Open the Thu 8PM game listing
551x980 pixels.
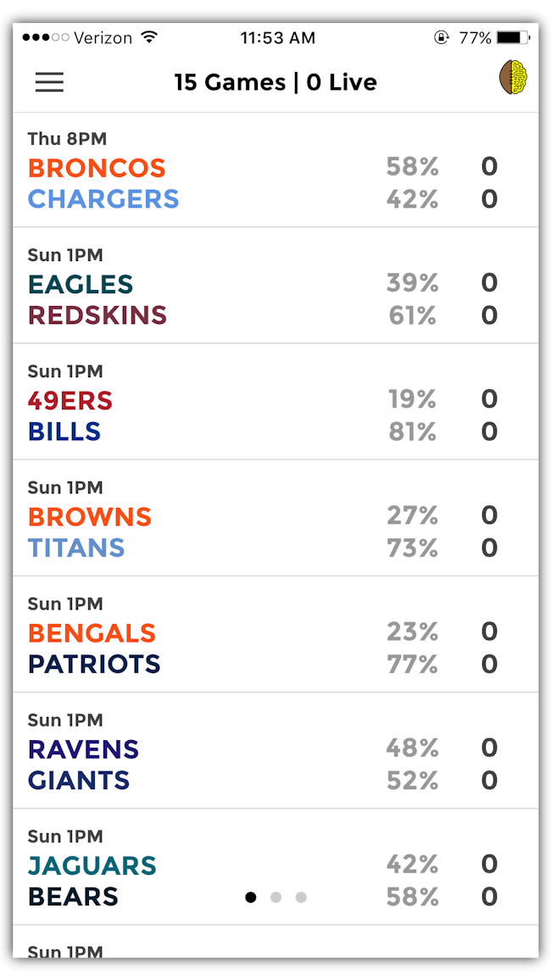(275, 170)
